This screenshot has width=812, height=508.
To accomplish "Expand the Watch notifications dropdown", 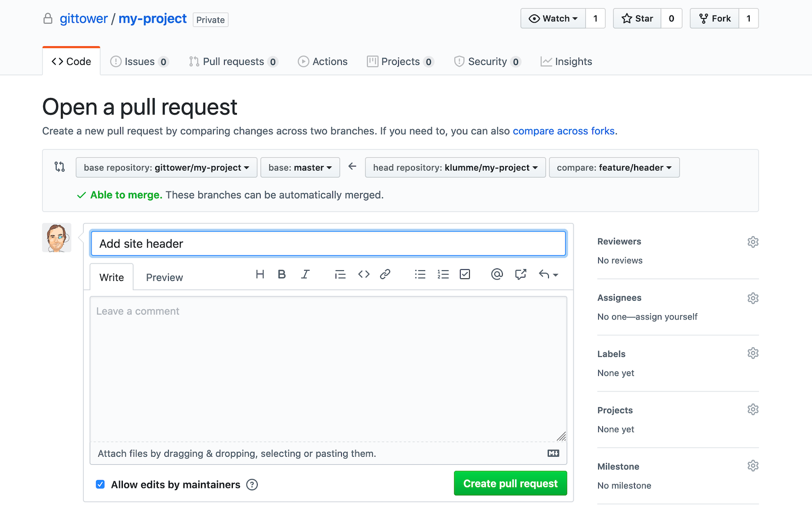I will (553, 18).
